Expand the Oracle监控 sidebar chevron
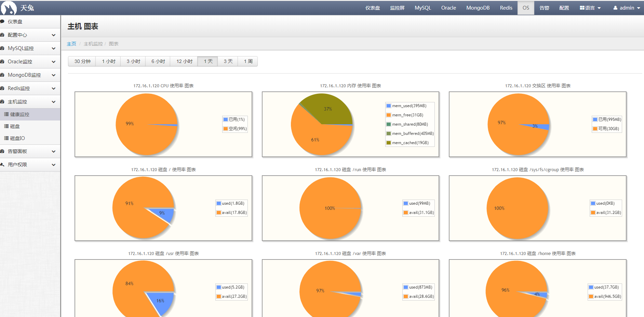 pyautogui.click(x=54, y=62)
